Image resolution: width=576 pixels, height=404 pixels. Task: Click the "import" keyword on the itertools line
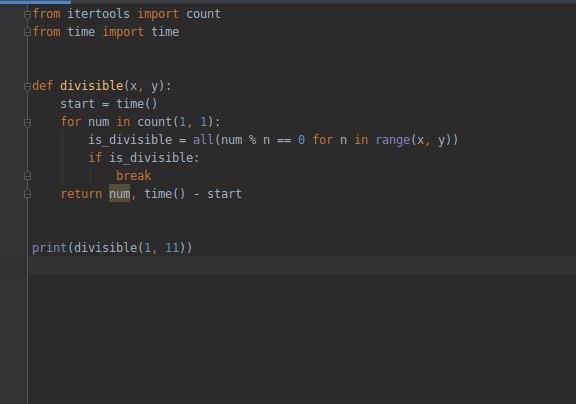[x=158, y=14]
